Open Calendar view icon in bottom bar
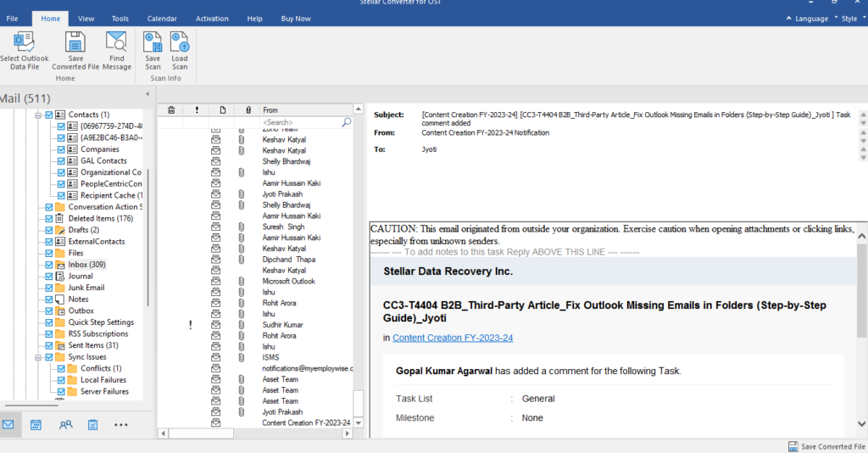 point(36,425)
